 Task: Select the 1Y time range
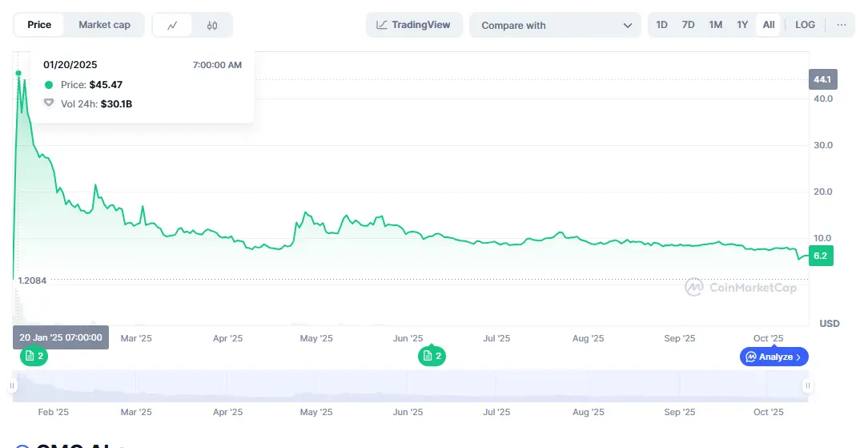click(x=742, y=25)
